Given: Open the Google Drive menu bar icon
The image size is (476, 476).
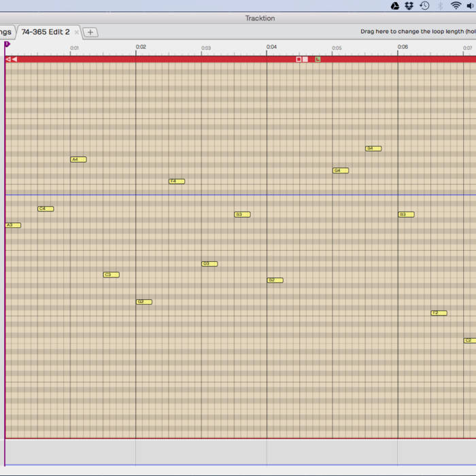Looking at the screenshot, I should click(x=395, y=6).
